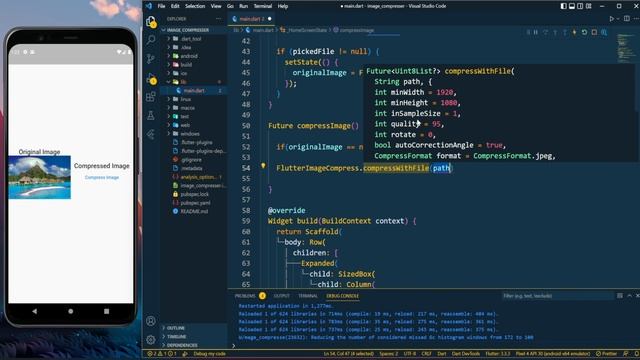Open the Run dropdown arrow beside play button
The image size is (640, 360).
click(618, 19)
